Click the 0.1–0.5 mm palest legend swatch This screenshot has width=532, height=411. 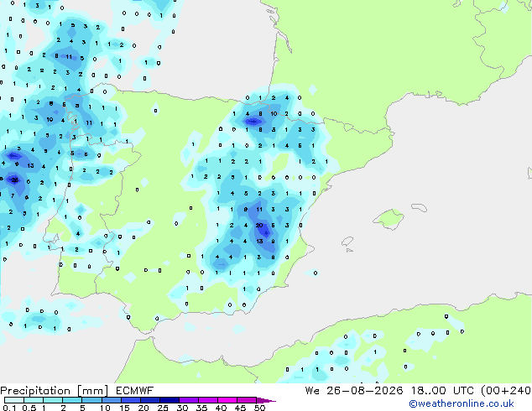(14, 400)
